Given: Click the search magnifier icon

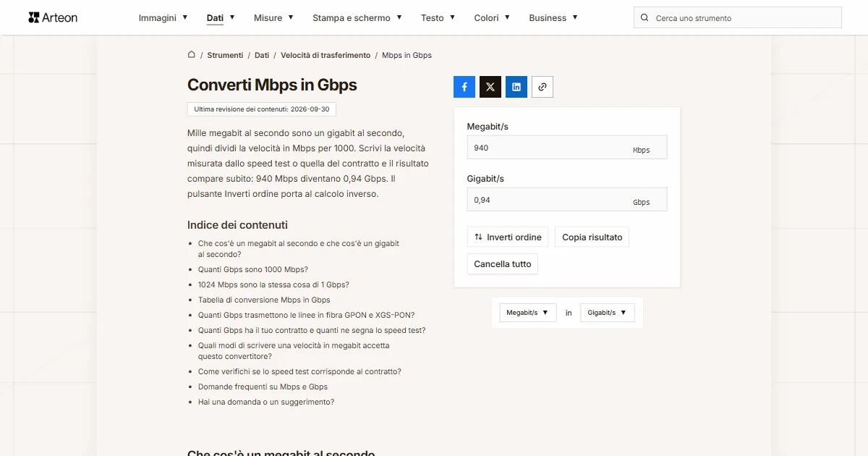Looking at the screenshot, I should tap(644, 18).
